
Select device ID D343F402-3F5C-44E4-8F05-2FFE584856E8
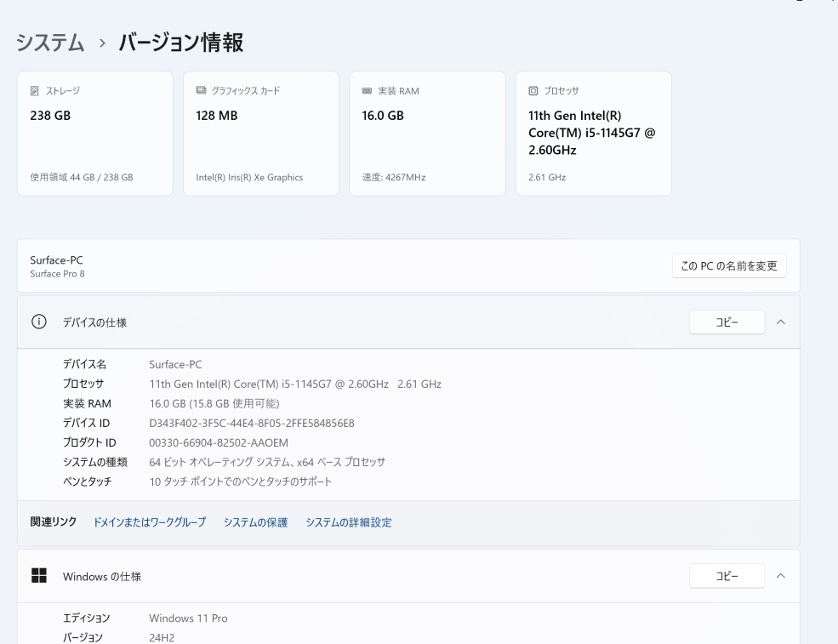(x=252, y=424)
